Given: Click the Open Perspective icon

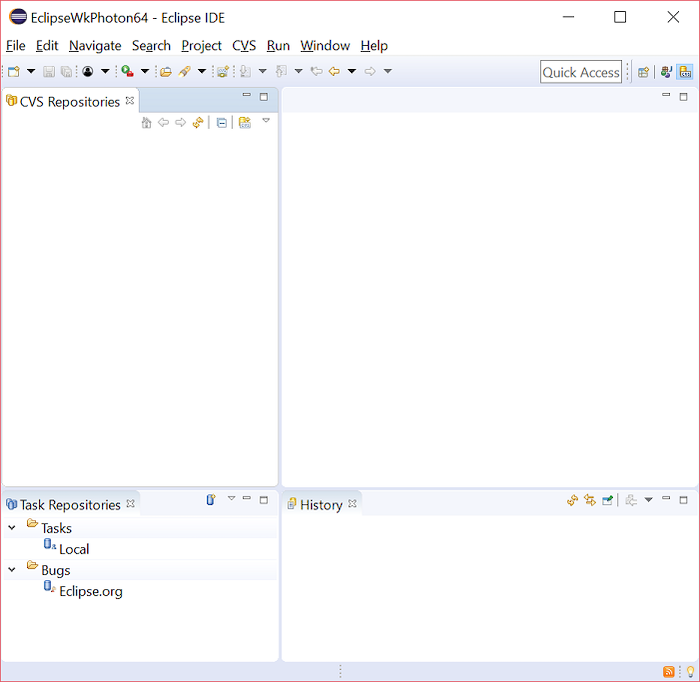Looking at the screenshot, I should click(643, 72).
